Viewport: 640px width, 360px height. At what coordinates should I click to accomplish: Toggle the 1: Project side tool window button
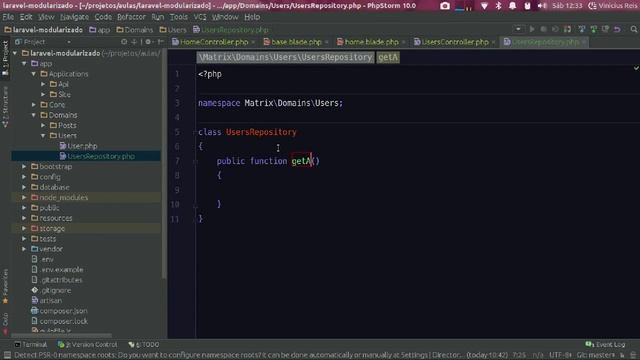coord(5,58)
